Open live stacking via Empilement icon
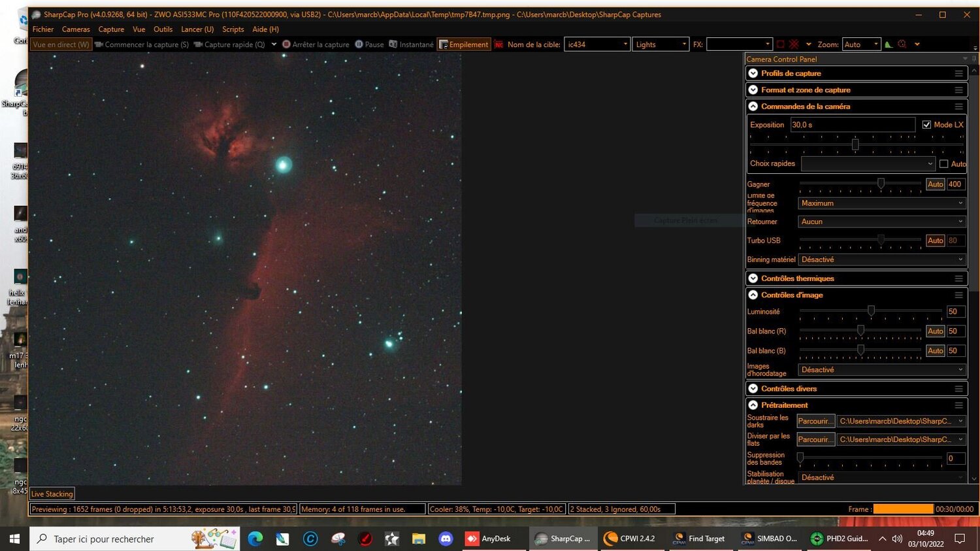This screenshot has height=551, width=980. click(444, 44)
